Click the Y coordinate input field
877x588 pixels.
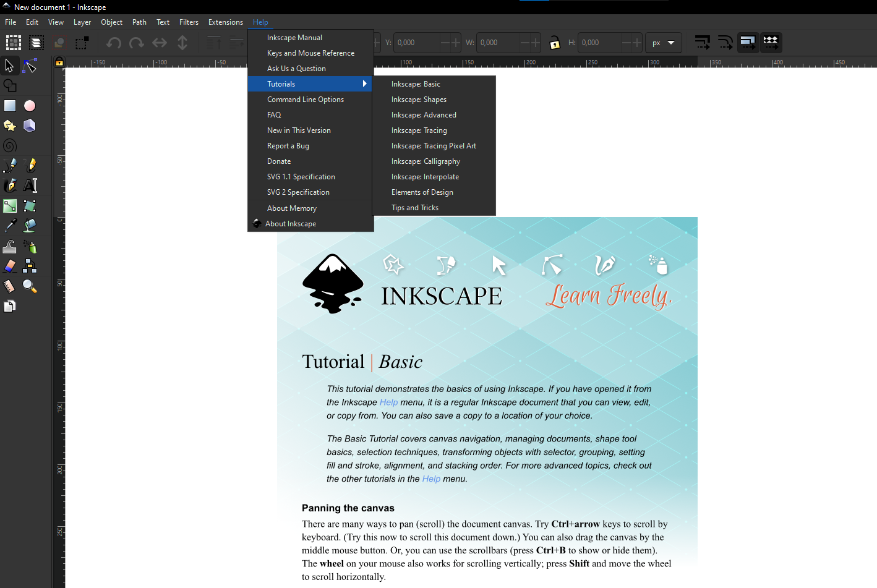point(417,43)
